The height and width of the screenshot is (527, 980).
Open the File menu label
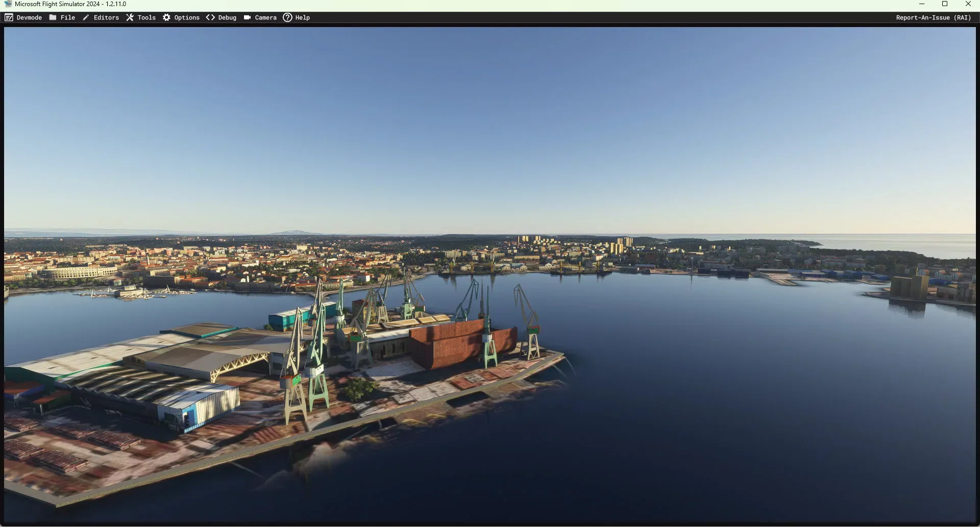click(67, 17)
